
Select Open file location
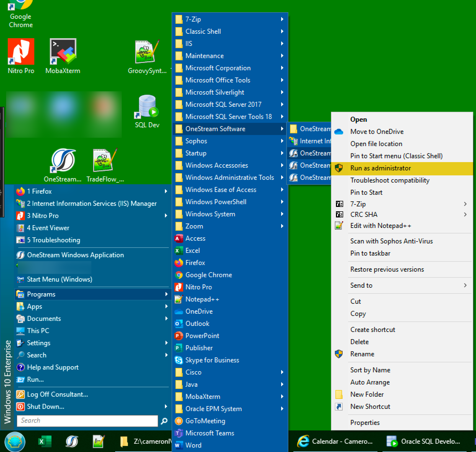click(x=402, y=144)
